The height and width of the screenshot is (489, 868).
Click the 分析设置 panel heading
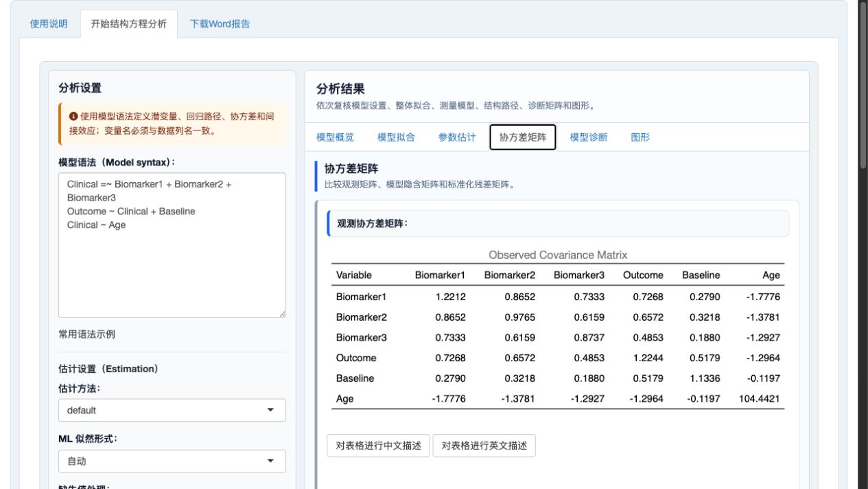[x=80, y=88]
